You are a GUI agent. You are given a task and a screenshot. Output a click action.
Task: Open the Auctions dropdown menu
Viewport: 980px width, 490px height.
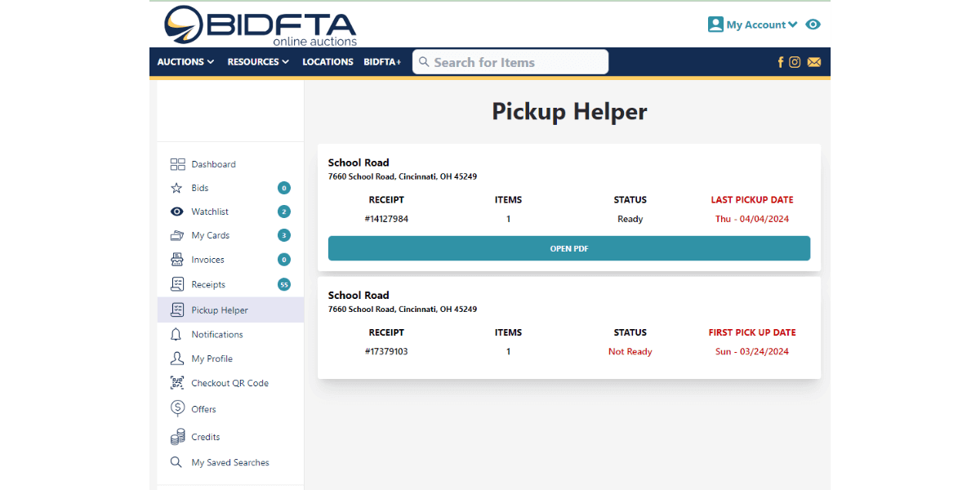[x=185, y=62]
